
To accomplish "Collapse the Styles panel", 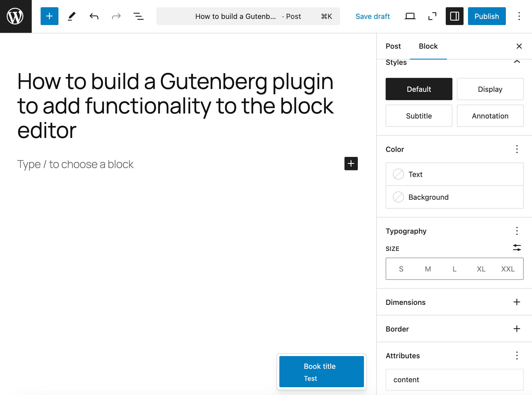I will pyautogui.click(x=517, y=62).
